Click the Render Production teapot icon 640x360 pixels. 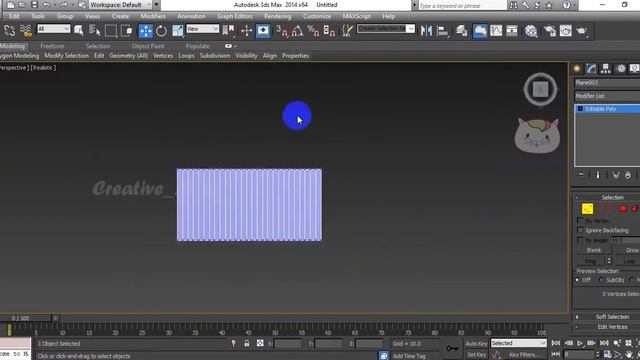[582, 31]
